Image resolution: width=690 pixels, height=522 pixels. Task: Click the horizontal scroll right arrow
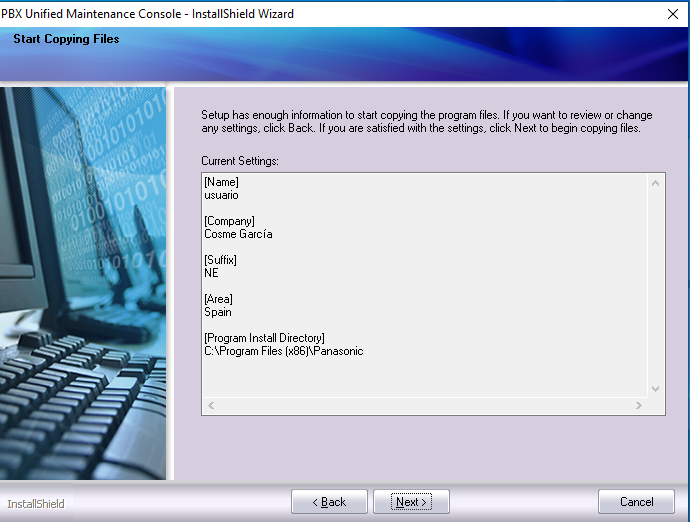[639, 405]
